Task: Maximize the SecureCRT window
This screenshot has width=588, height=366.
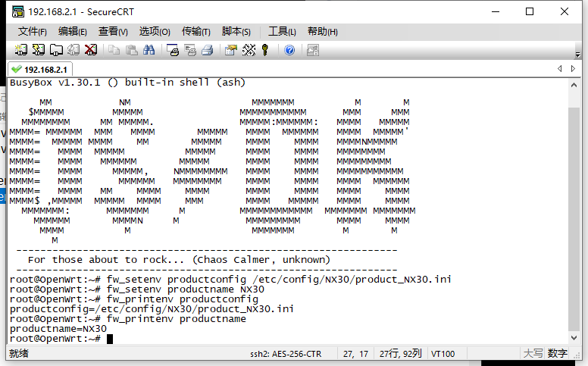Action: [530, 11]
